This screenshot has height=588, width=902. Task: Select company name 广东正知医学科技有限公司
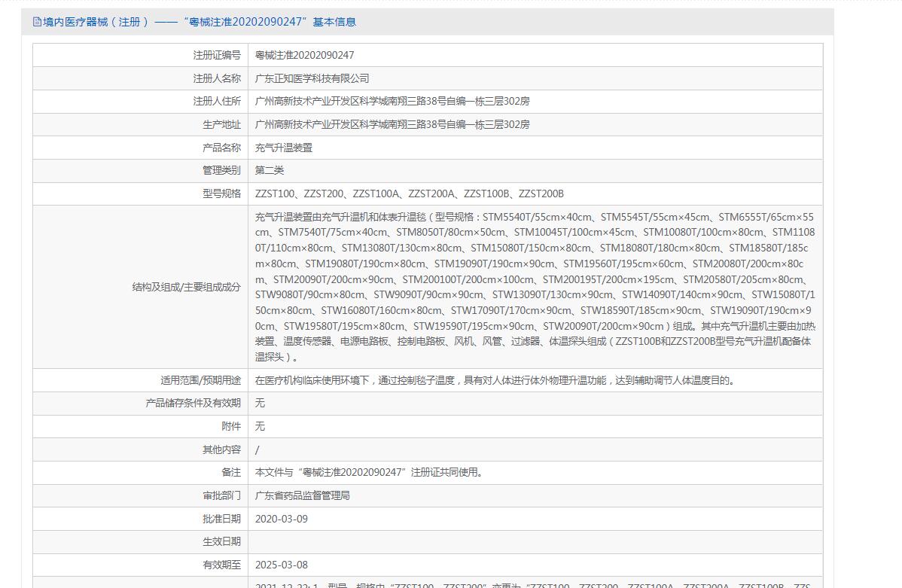coord(312,78)
